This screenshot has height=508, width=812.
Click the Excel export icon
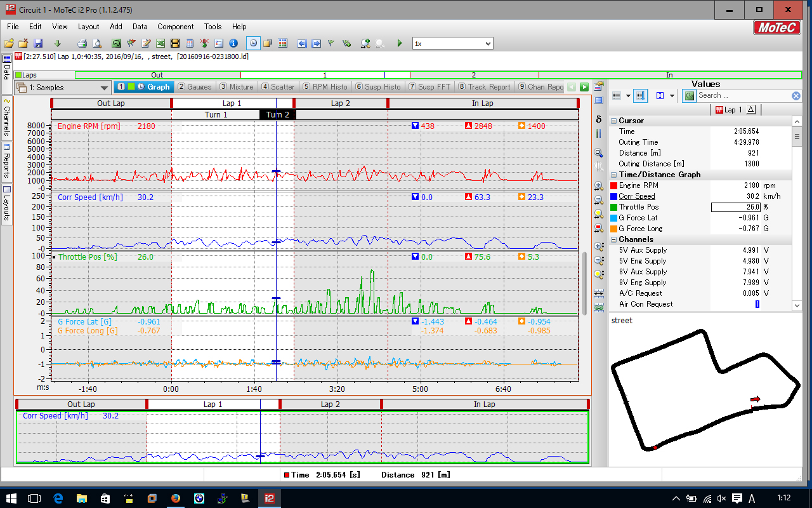[x=160, y=43]
